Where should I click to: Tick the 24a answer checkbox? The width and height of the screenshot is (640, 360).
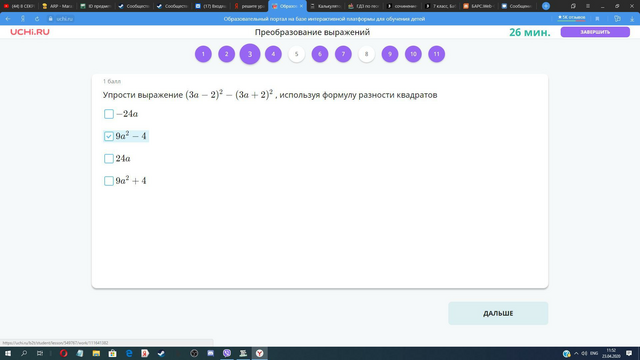(x=109, y=158)
